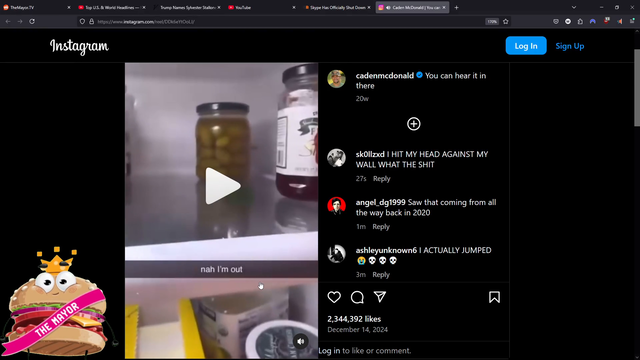
Task: Switch to Top U.S. & World Headlines tab
Action: pos(110,7)
